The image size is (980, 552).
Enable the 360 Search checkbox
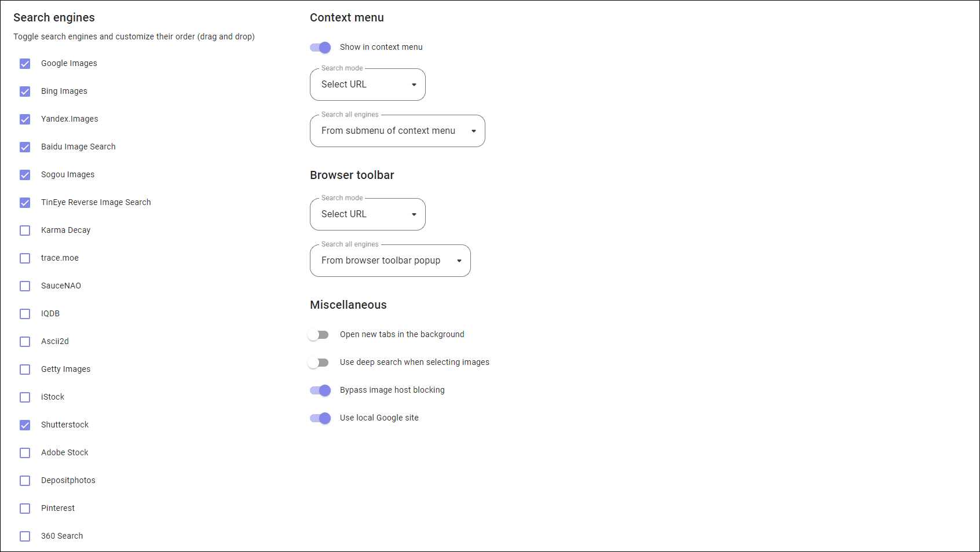[25, 536]
